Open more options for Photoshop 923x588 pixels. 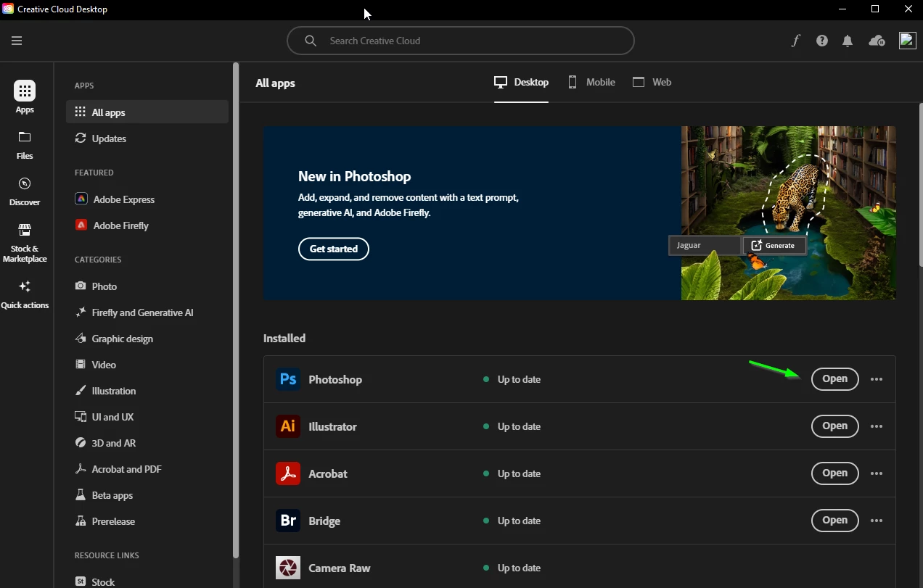pyautogui.click(x=877, y=379)
